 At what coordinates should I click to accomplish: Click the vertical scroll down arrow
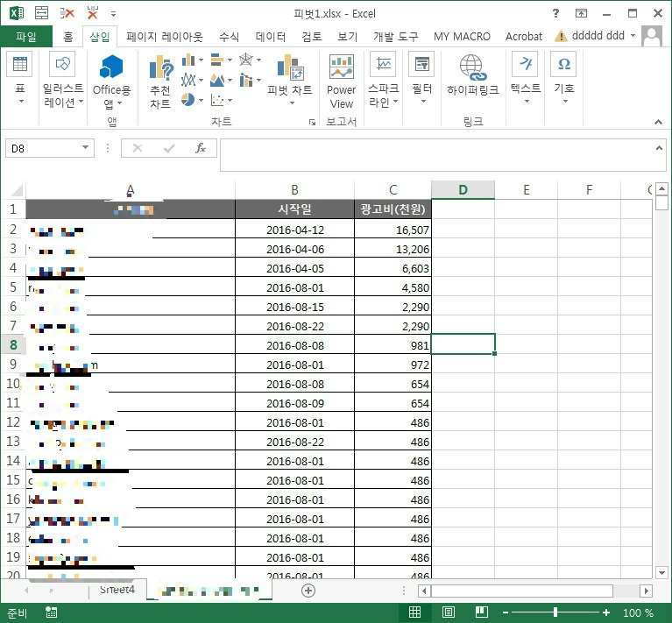point(661,572)
